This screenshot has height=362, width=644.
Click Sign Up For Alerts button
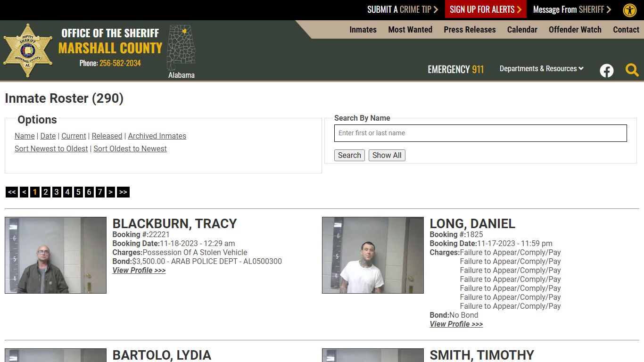point(486,9)
